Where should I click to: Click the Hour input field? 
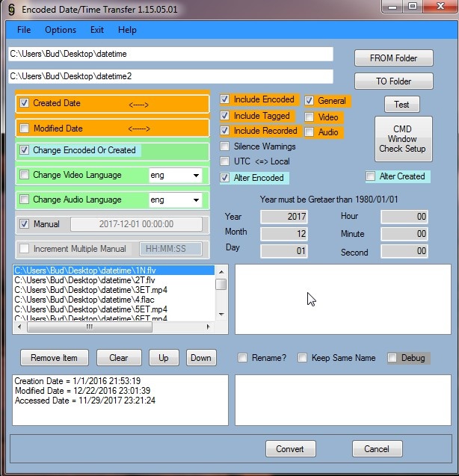tap(404, 217)
